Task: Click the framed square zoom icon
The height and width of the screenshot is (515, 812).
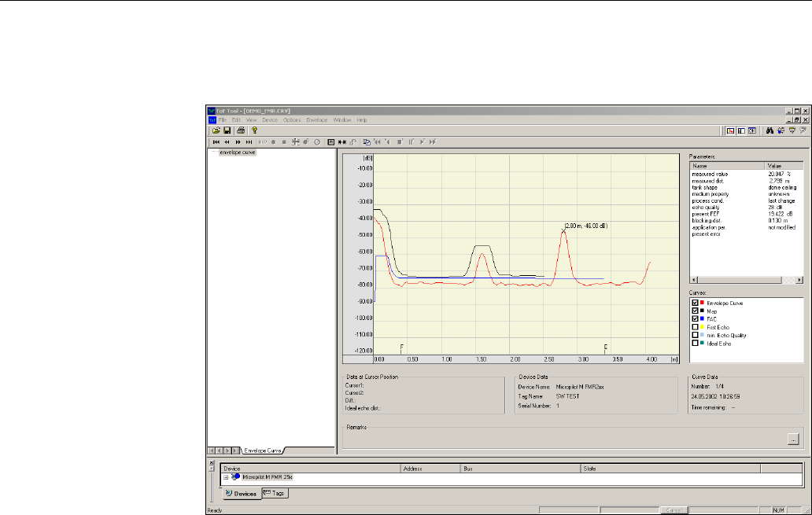Action: (x=331, y=142)
